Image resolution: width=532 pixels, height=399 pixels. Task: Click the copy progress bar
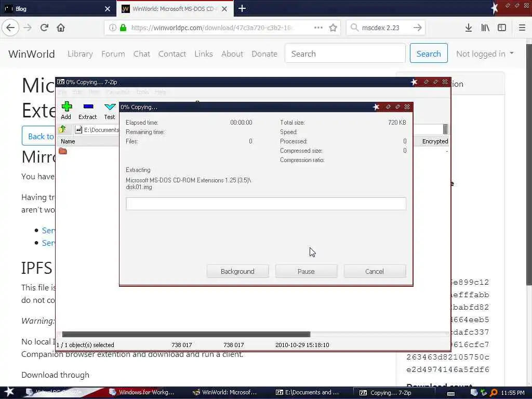click(x=265, y=204)
